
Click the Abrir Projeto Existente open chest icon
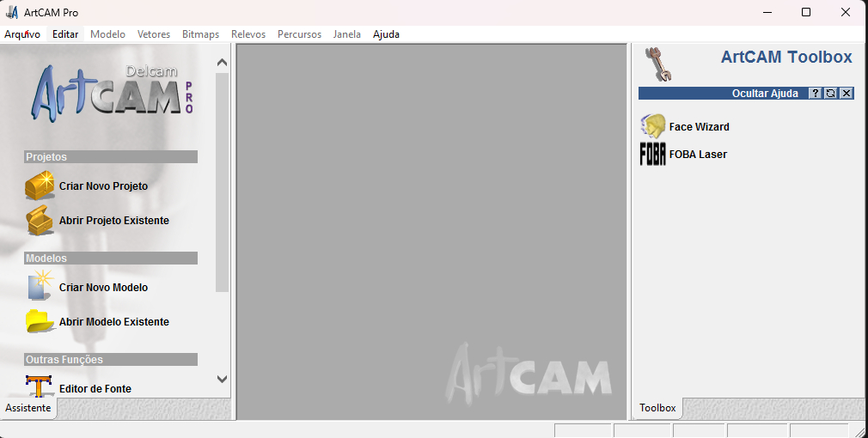[x=40, y=220]
